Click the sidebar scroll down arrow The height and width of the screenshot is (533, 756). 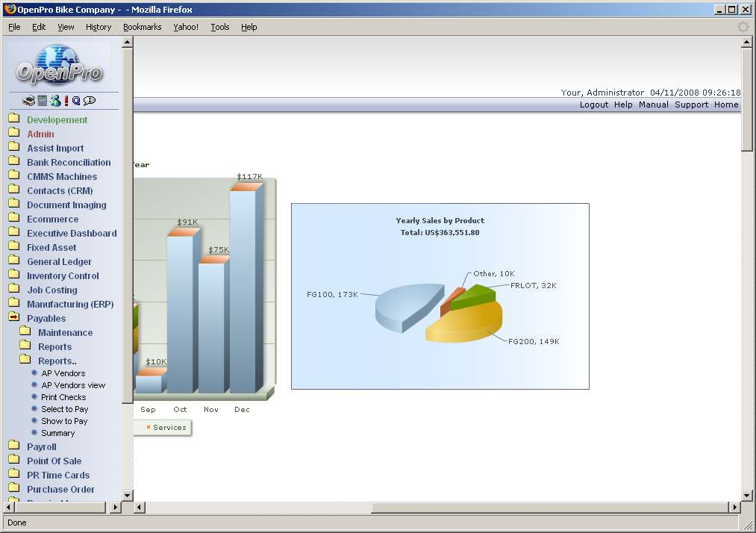click(127, 495)
